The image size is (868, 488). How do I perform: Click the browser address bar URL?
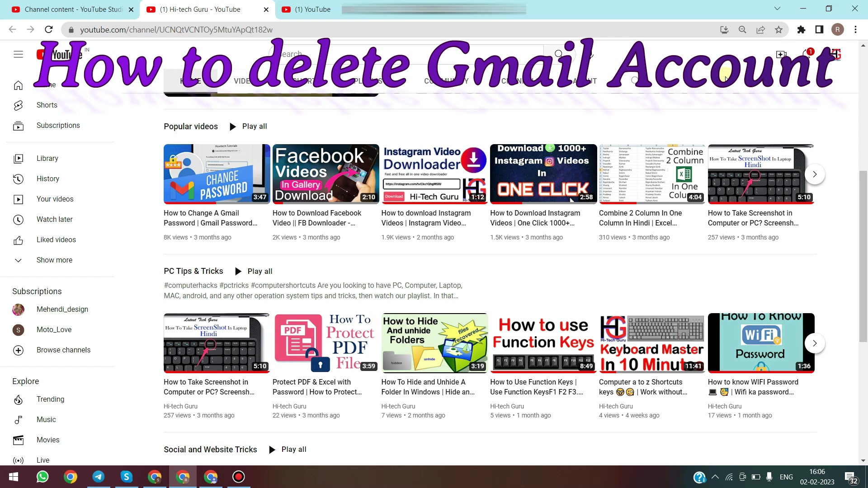pyautogui.click(x=176, y=30)
